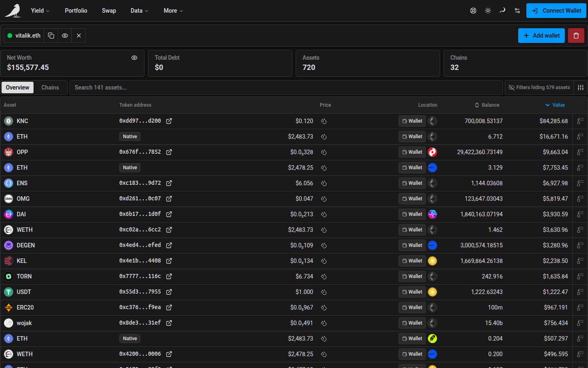The image size is (588, 368).
Task: Open ENS token address external link
Action: click(x=169, y=183)
